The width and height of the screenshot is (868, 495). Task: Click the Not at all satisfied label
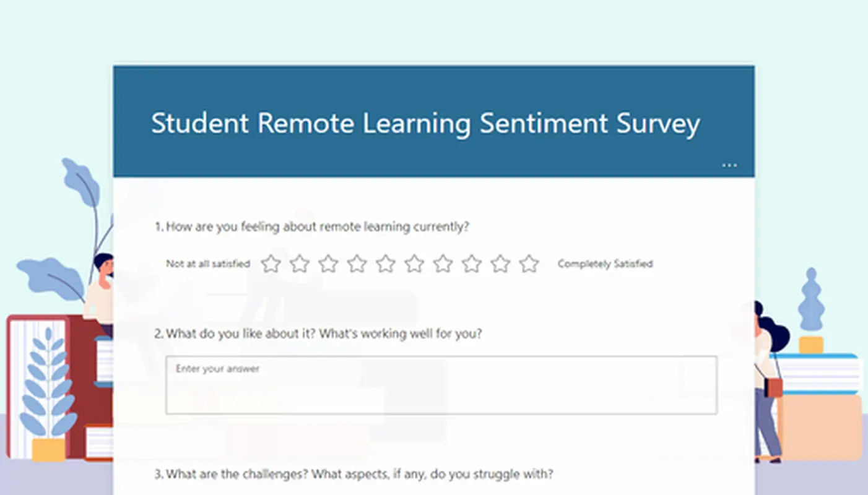207,264
